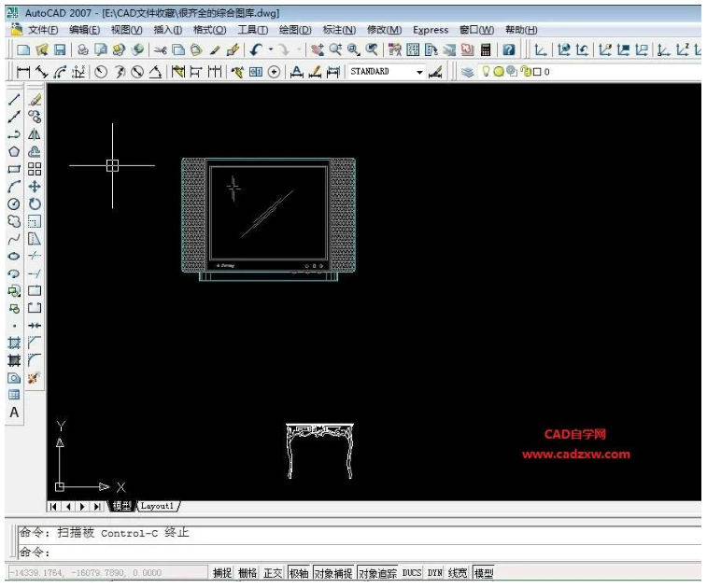Select the Extend tool
The height and width of the screenshot is (588, 707).
(35, 273)
